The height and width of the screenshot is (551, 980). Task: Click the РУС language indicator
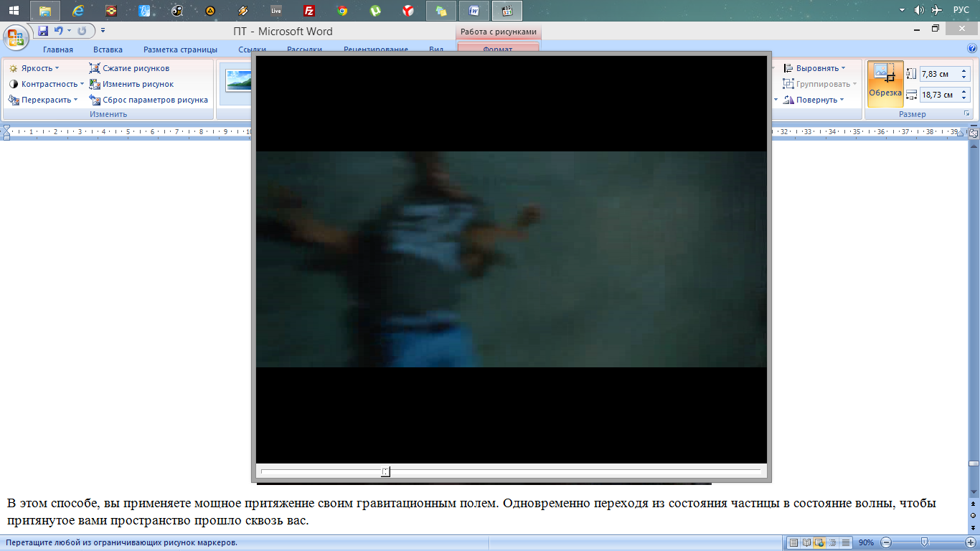(961, 10)
